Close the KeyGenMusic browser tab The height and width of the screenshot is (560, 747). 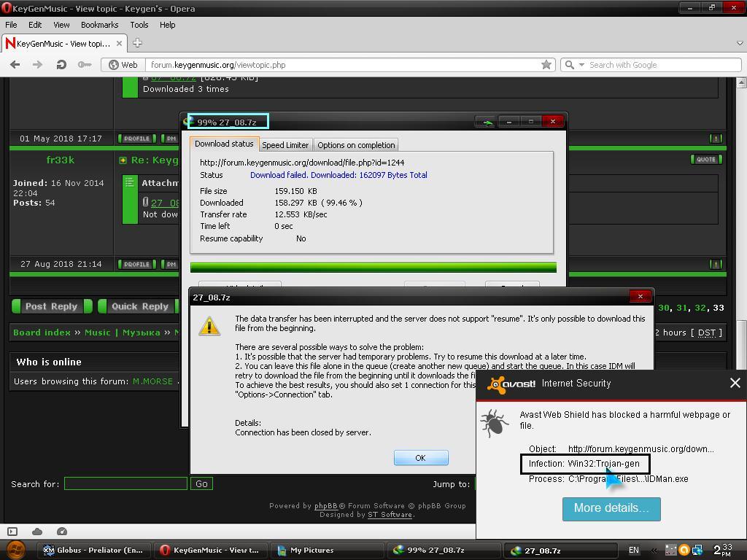119,43
